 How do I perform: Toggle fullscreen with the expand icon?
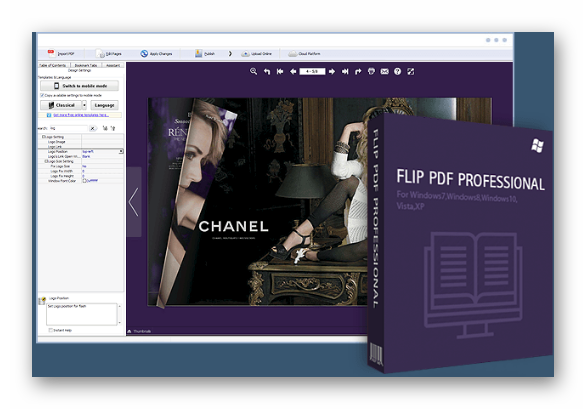pos(411,71)
